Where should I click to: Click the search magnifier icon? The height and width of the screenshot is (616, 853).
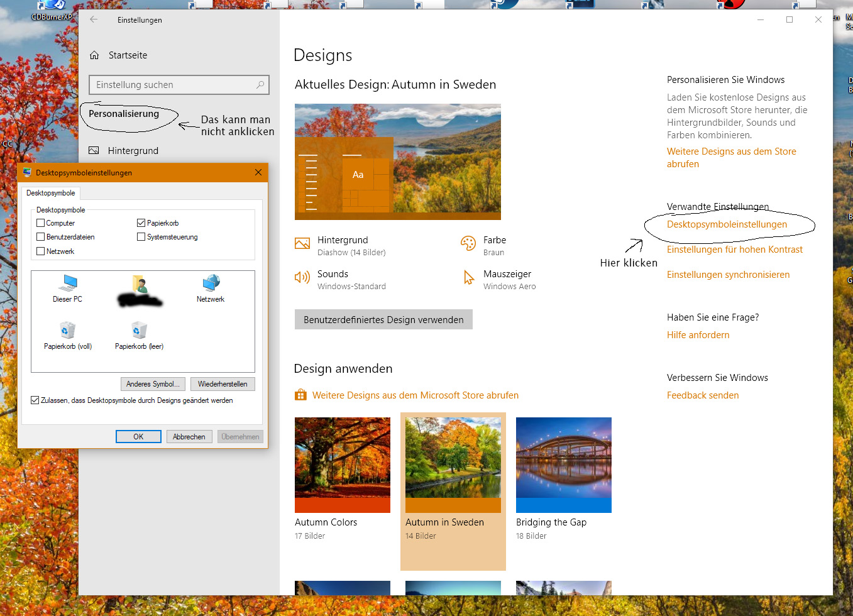(x=260, y=85)
